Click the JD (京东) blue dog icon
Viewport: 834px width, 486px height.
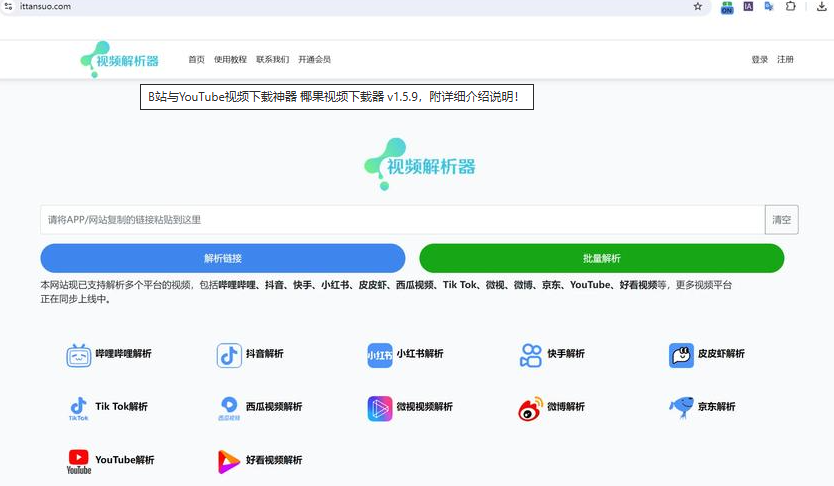(x=681, y=407)
